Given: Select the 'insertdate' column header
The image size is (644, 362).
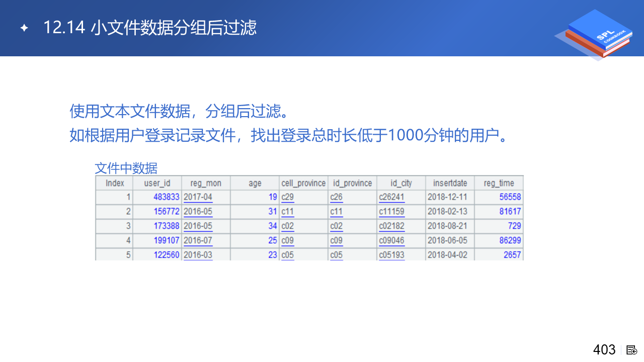Looking at the screenshot, I should (450, 183).
